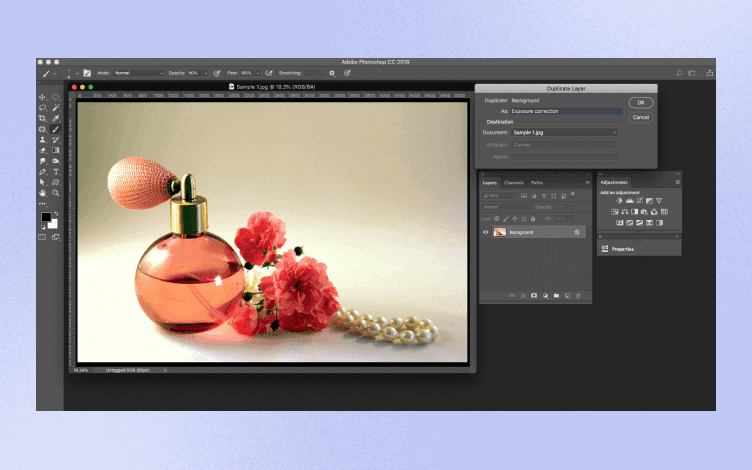Hide the Background layer eye icon
The height and width of the screenshot is (470, 752).
(x=485, y=233)
